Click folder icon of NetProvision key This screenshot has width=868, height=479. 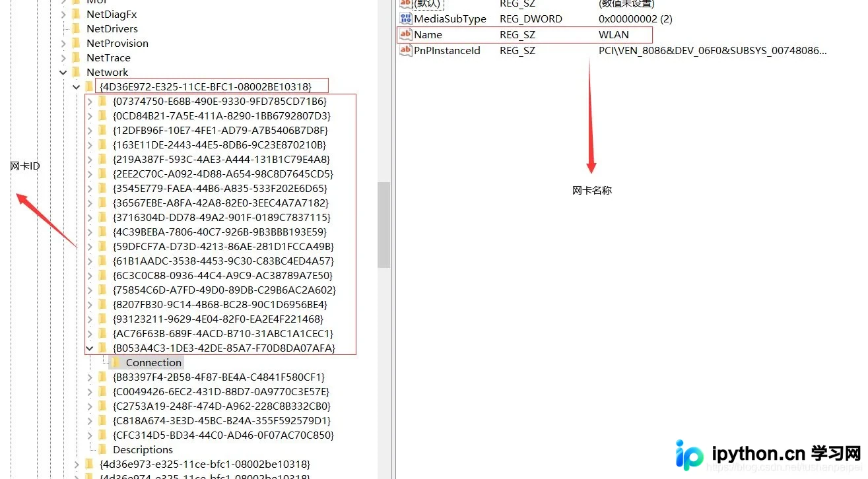[76, 43]
